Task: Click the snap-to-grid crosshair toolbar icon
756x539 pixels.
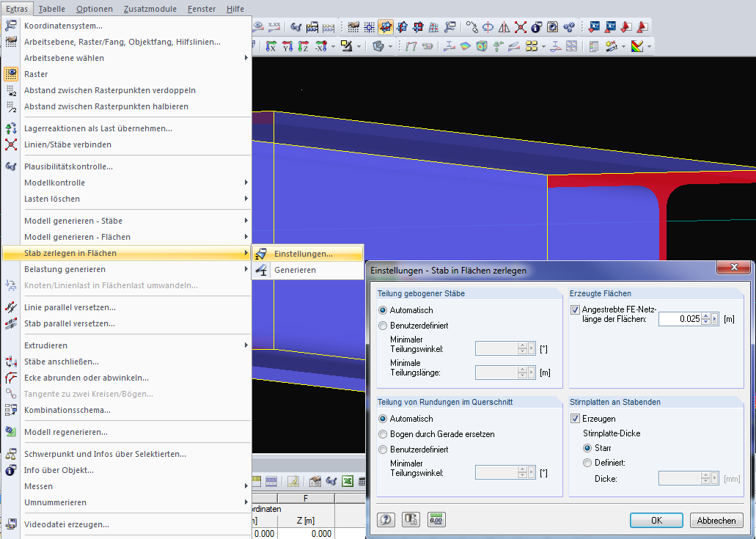Action: tap(370, 27)
